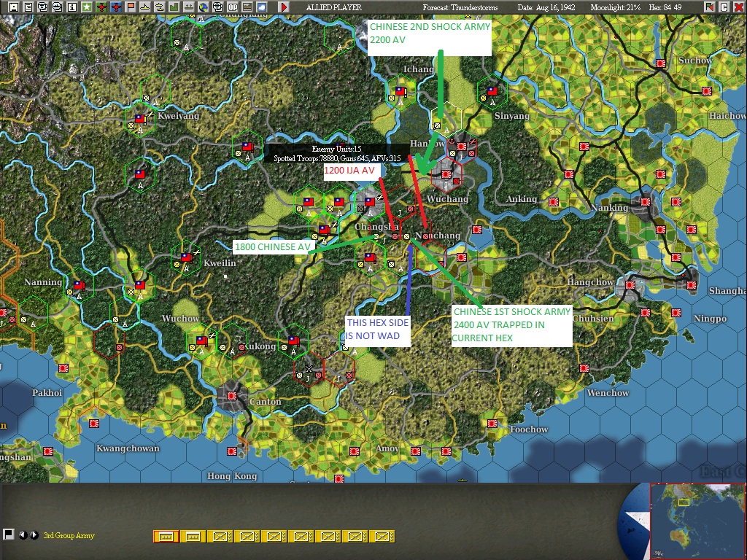Click the save game disk icon
Screen dimensions: 747x560
pyautogui.click(x=14, y=7)
